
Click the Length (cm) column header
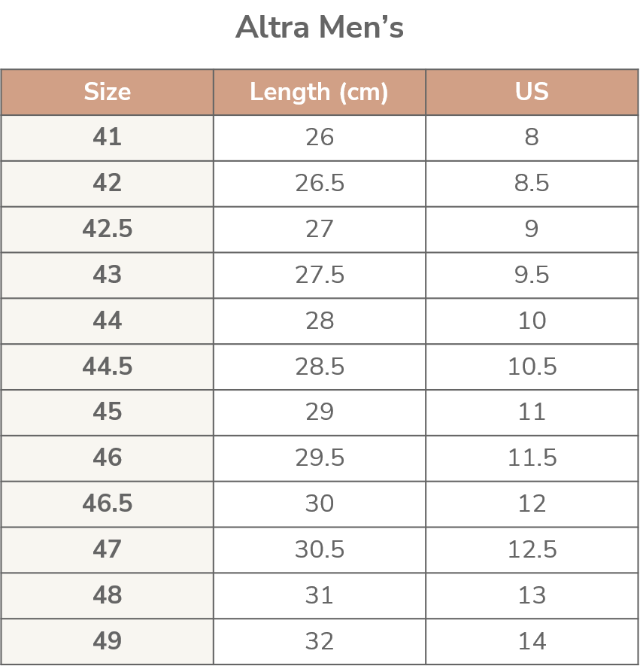click(x=319, y=92)
